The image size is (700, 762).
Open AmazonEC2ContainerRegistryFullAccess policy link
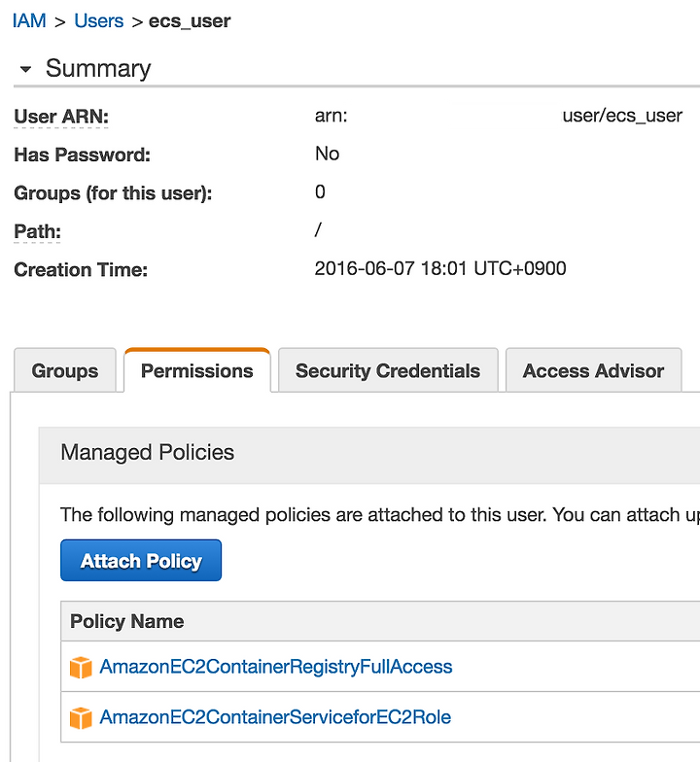click(276, 667)
